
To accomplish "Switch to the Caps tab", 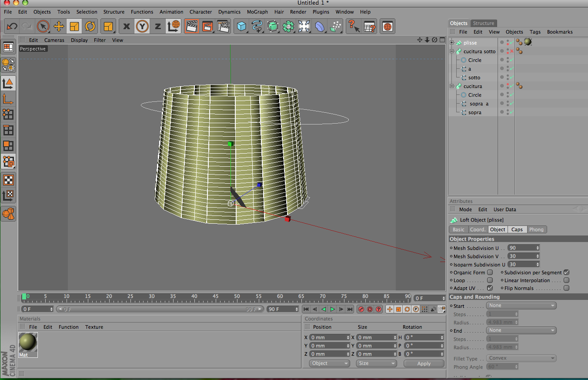I will tap(517, 229).
